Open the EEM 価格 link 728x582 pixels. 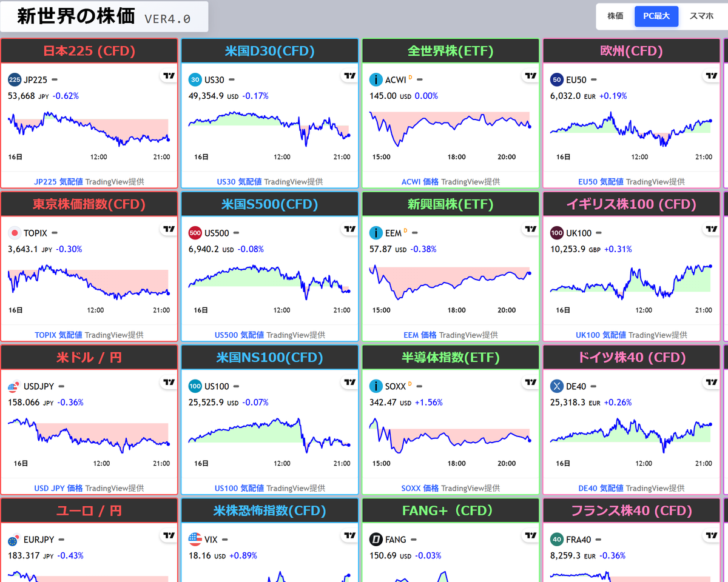pos(420,335)
